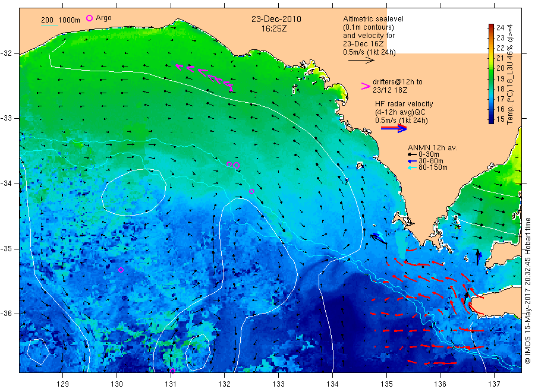Viewport: 535px width, 392px height.
Task: Click the Argo float circle near 130E -35.3
Action: [x=121, y=270]
